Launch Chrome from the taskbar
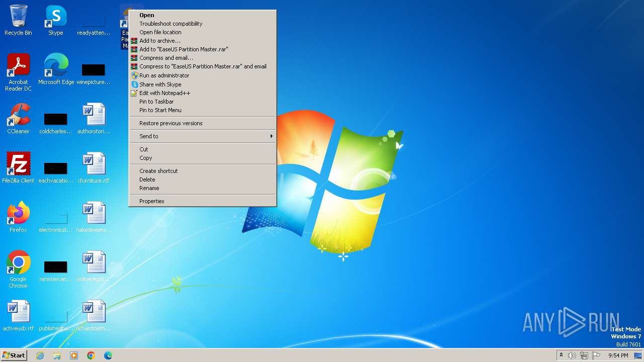The image size is (644, 362). [91, 355]
